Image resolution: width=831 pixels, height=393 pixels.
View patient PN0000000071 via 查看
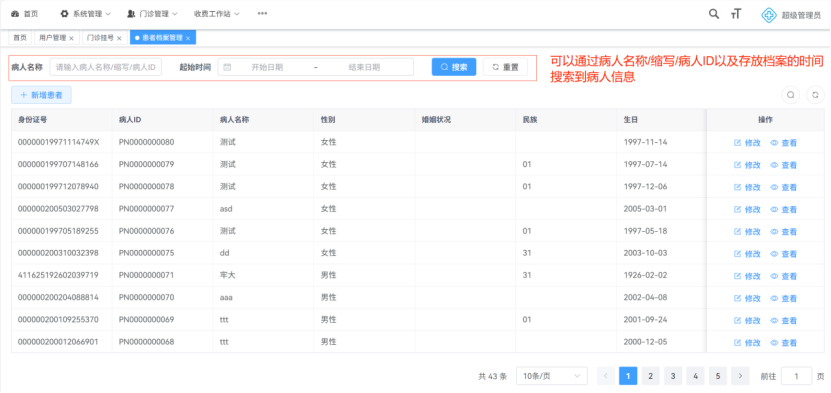[x=784, y=276]
